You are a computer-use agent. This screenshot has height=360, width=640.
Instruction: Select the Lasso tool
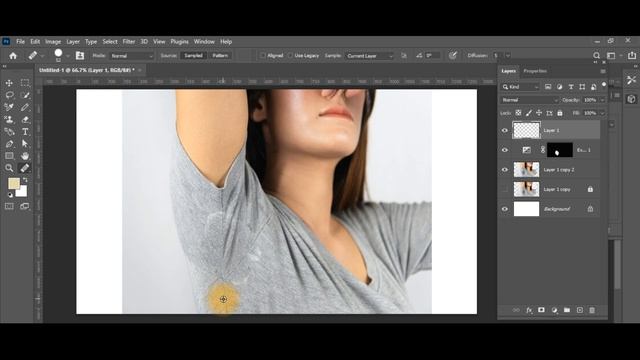coord(9,95)
